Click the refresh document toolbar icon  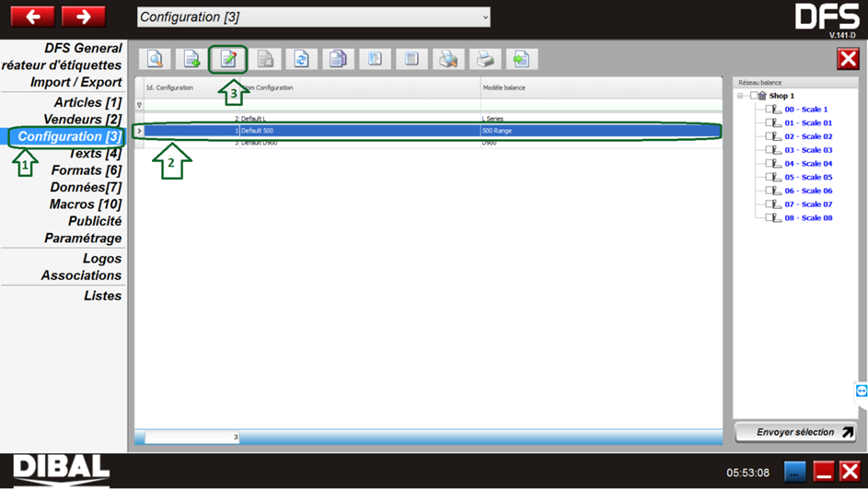click(301, 59)
